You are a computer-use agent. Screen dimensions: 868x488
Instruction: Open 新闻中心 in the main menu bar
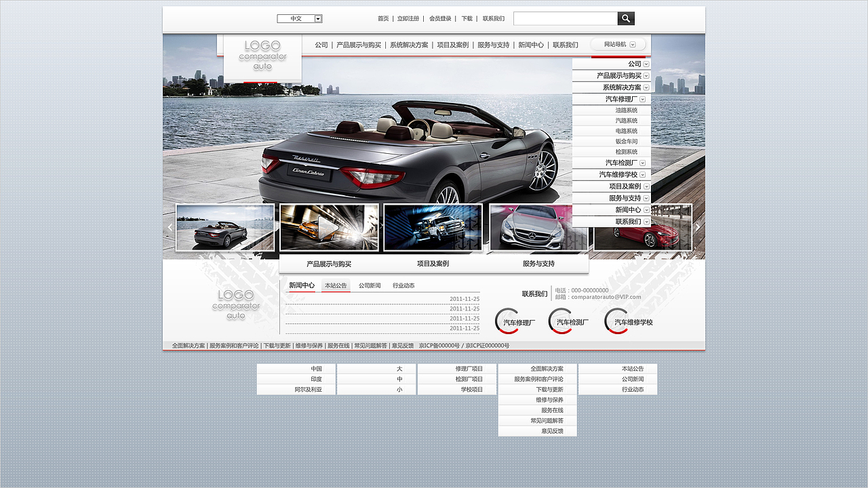531,45
